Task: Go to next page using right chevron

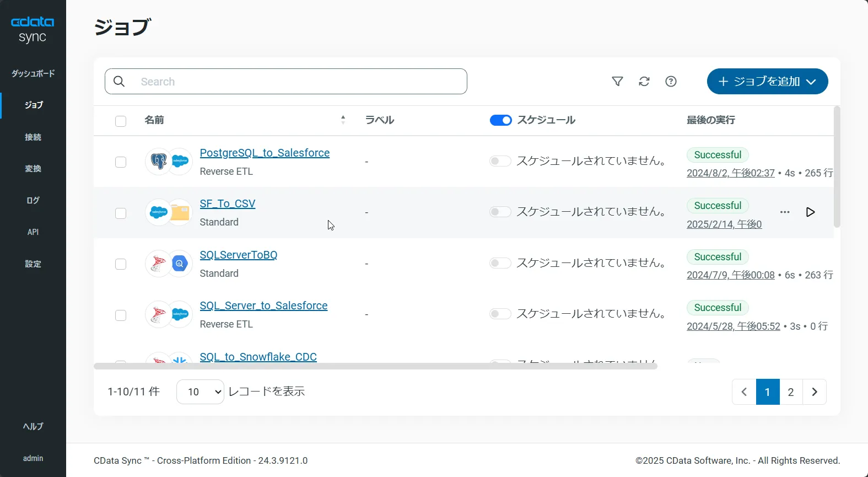Action: pos(815,392)
